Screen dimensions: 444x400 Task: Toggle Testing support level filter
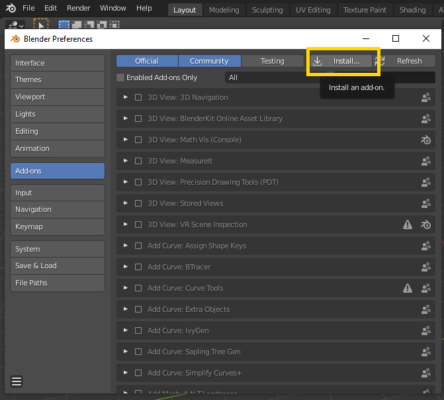point(272,61)
